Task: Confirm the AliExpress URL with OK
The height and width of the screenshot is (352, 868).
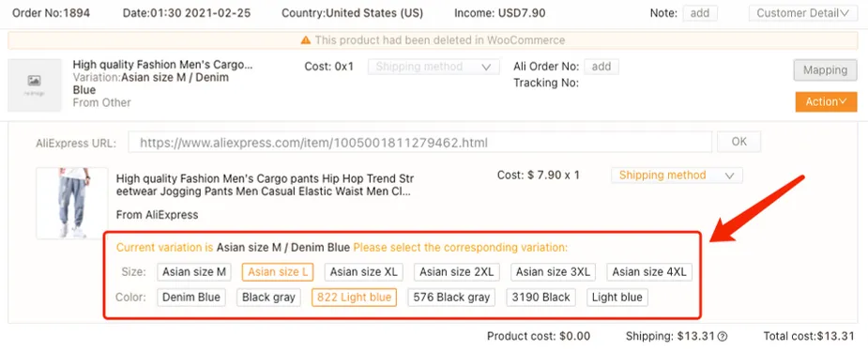Action: (x=739, y=142)
